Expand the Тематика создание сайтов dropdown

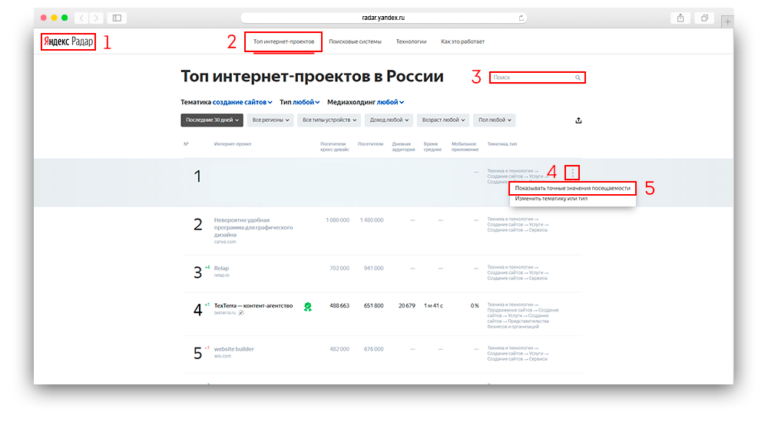click(242, 102)
